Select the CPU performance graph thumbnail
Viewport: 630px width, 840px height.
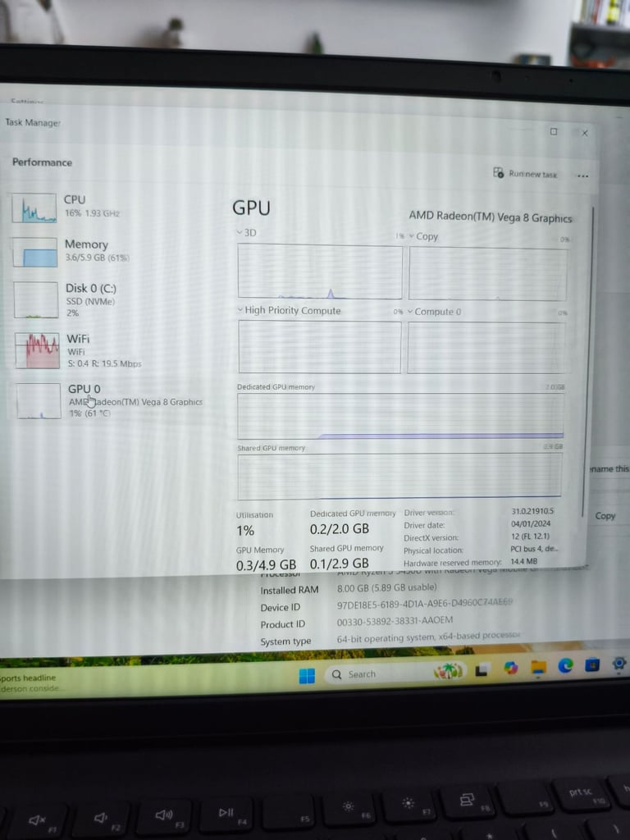click(x=34, y=208)
